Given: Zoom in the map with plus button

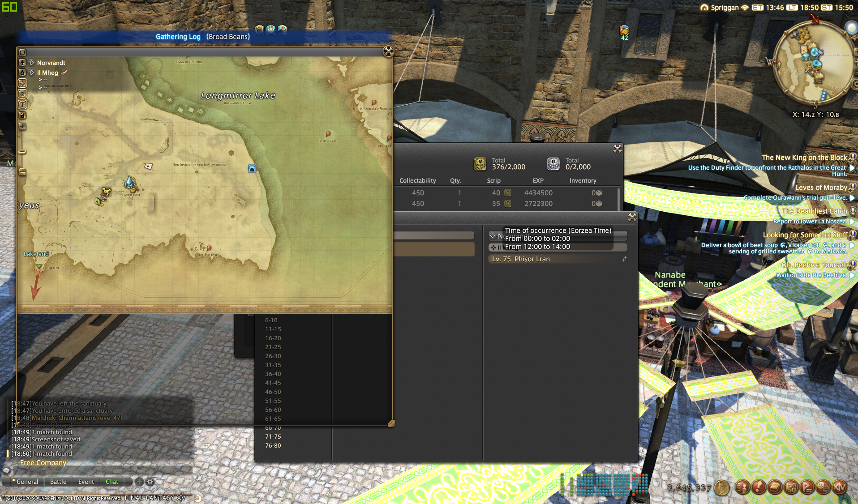Looking at the screenshot, I should (22, 127).
